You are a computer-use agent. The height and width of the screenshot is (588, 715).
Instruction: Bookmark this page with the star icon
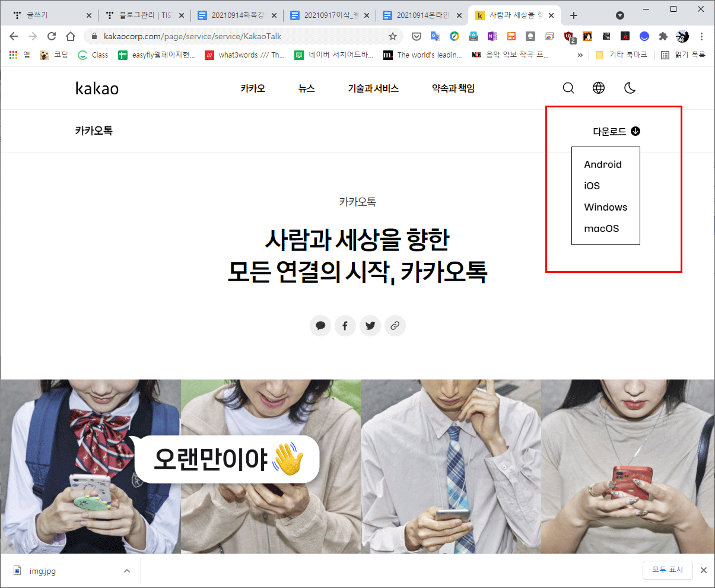coord(392,36)
